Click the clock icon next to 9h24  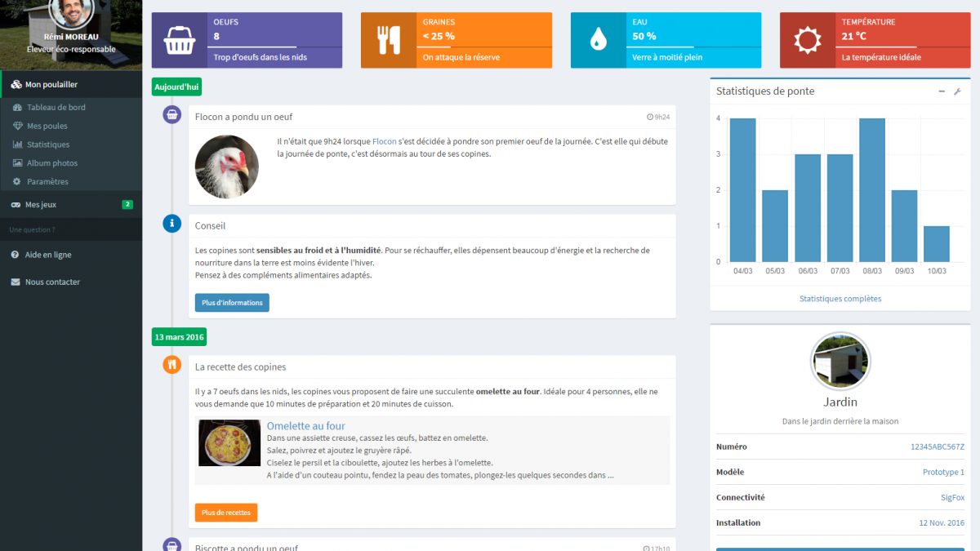pyautogui.click(x=649, y=118)
